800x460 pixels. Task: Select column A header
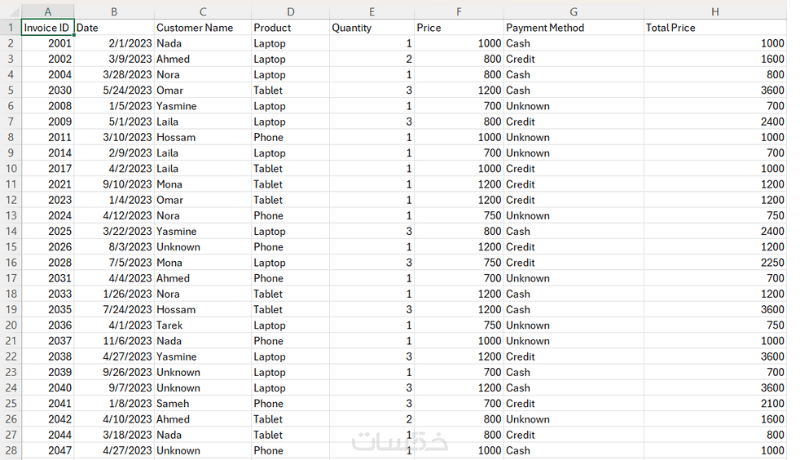[x=47, y=12]
